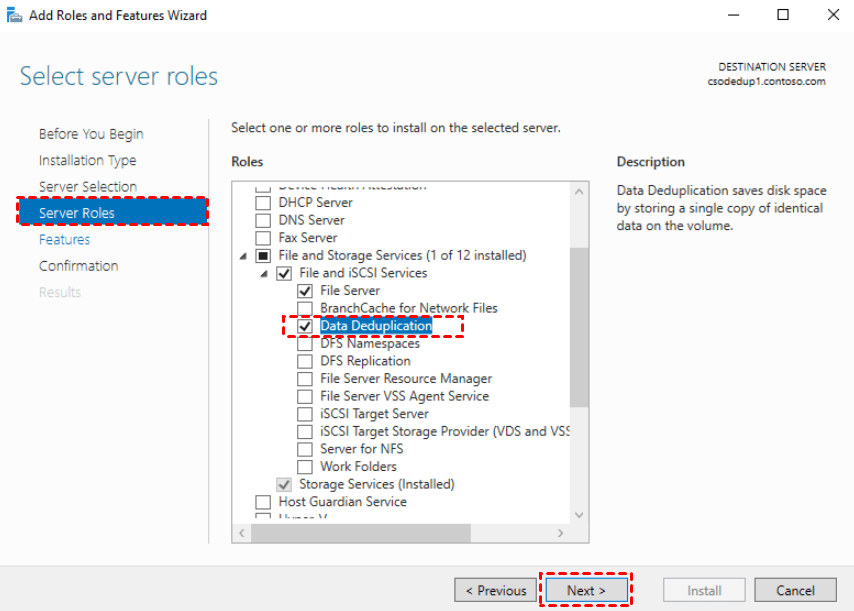Select the Host Guardian Service label
This screenshot has height=611, width=854.
[x=342, y=502]
